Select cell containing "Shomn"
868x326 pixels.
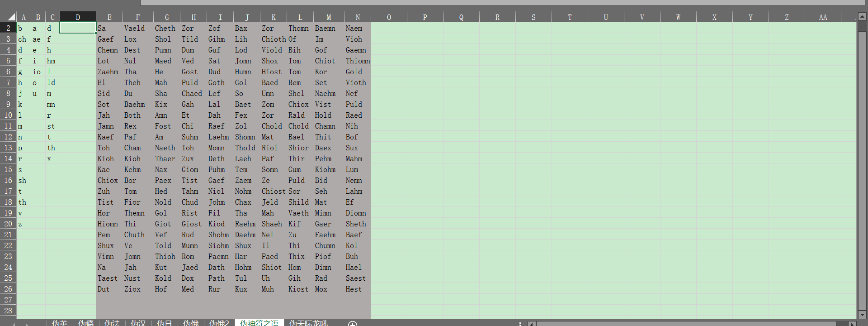point(247,137)
